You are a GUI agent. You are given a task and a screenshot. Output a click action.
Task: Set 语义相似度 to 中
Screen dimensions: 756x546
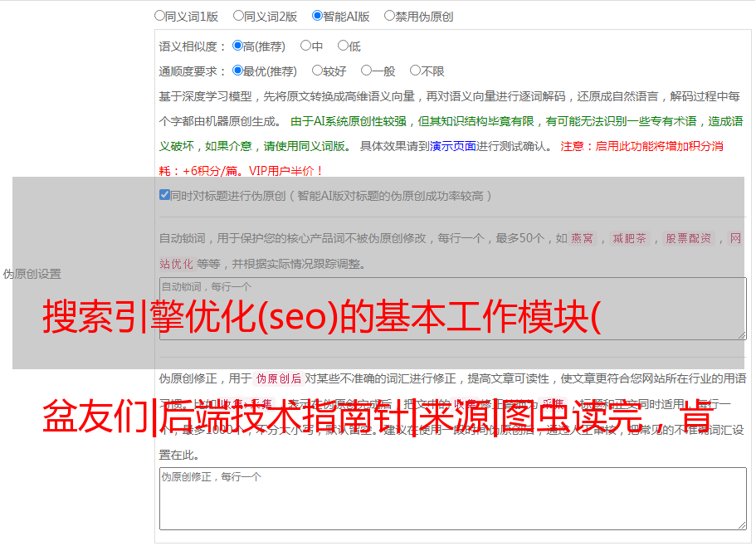pos(305,46)
